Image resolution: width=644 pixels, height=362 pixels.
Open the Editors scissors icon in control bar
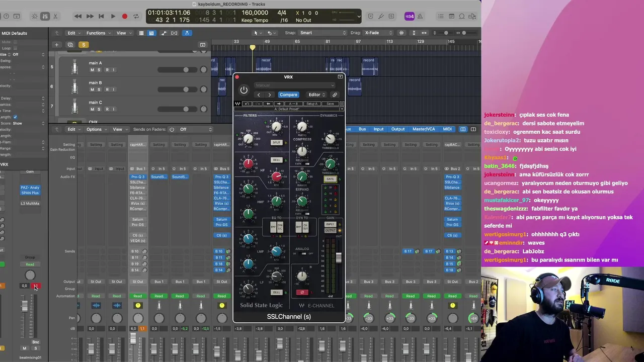55,17
